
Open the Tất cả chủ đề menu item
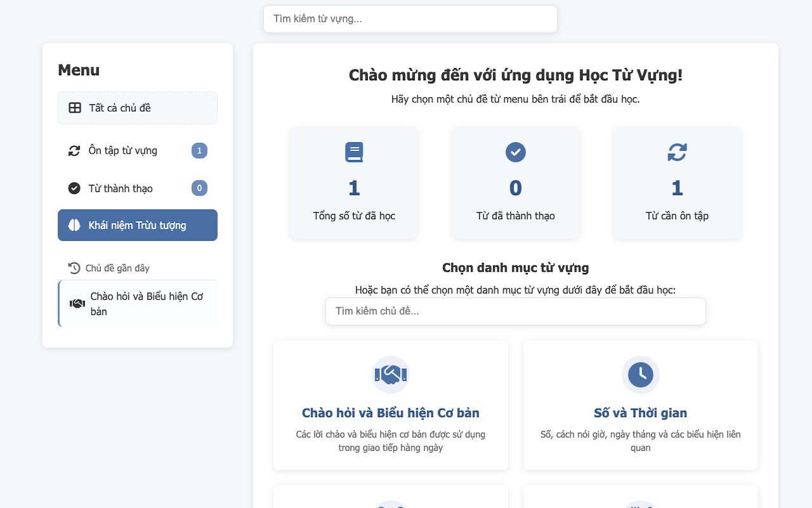[120, 108]
